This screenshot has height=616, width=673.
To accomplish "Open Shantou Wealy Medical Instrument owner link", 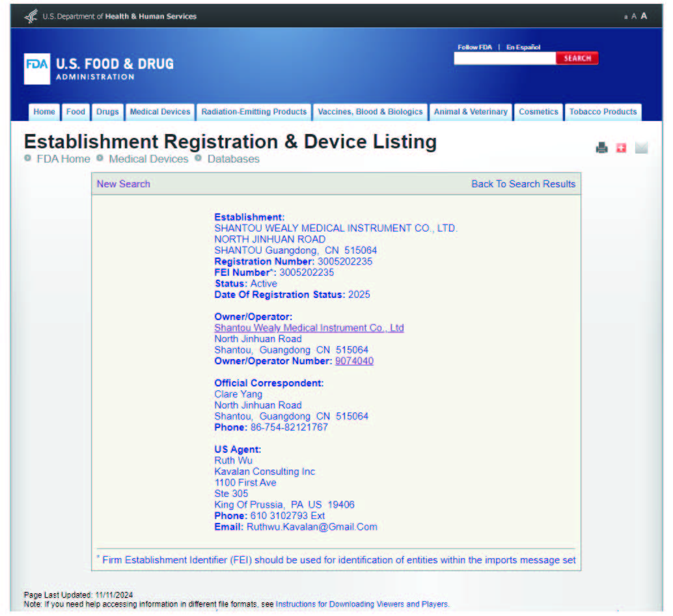I will click(309, 328).
